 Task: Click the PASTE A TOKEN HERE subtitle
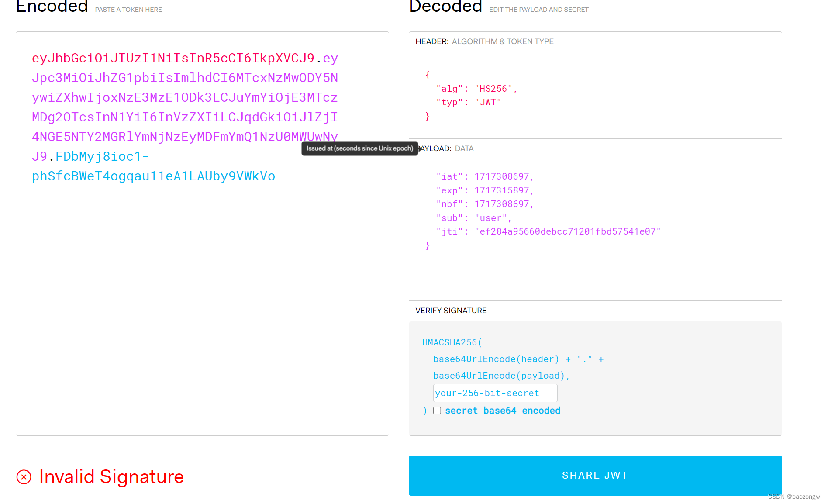point(128,10)
